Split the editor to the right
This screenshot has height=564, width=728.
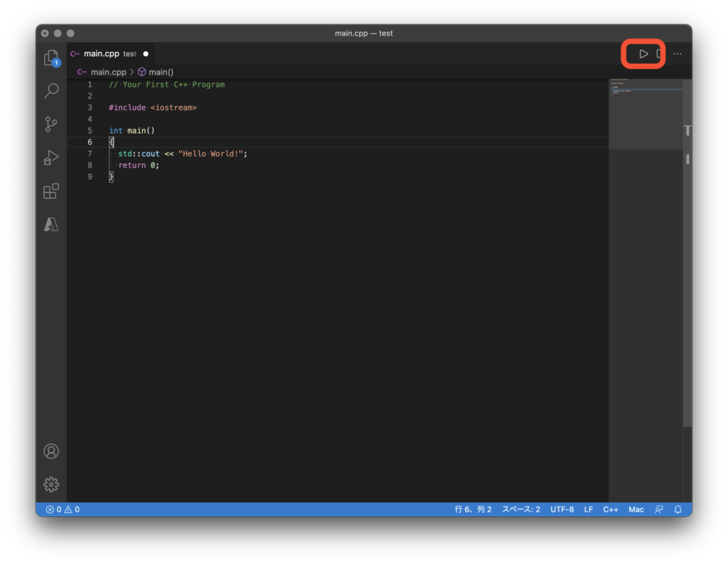click(x=659, y=54)
